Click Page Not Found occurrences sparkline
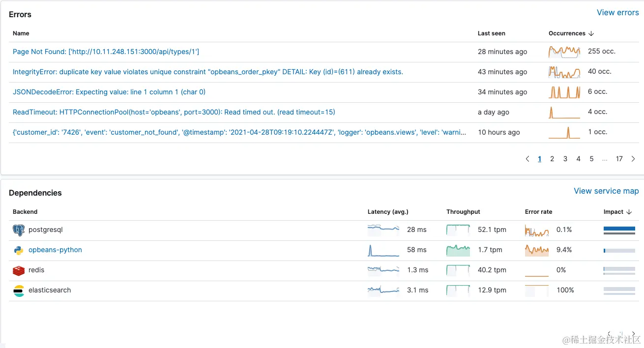 coord(564,52)
